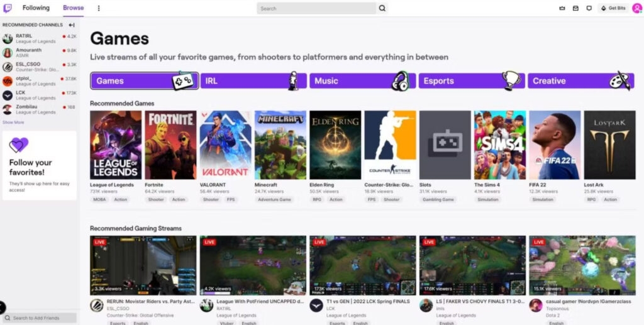Click the RATIRL streamer avatar under stream
This screenshot has height=325, width=644.
click(206, 306)
